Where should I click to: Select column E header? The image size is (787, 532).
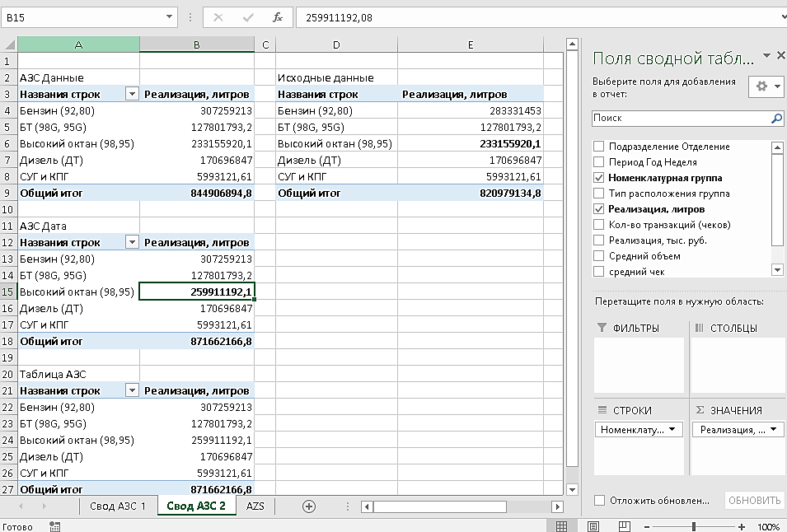[471, 44]
